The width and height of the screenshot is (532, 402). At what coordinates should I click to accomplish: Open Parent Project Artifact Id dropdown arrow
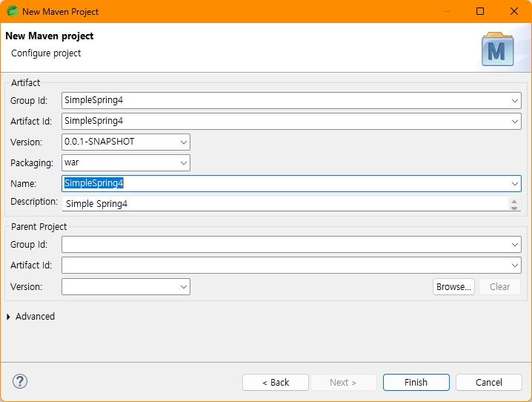pyautogui.click(x=514, y=266)
